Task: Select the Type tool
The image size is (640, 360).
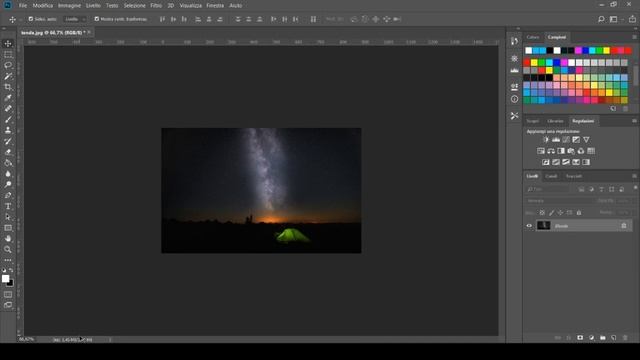Action: coord(8,206)
